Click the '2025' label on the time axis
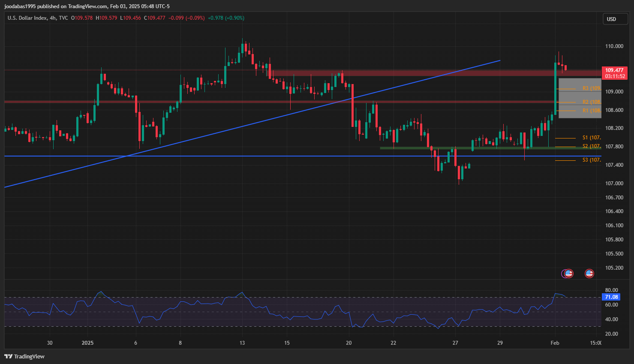This screenshot has height=364, width=634. 87,343
